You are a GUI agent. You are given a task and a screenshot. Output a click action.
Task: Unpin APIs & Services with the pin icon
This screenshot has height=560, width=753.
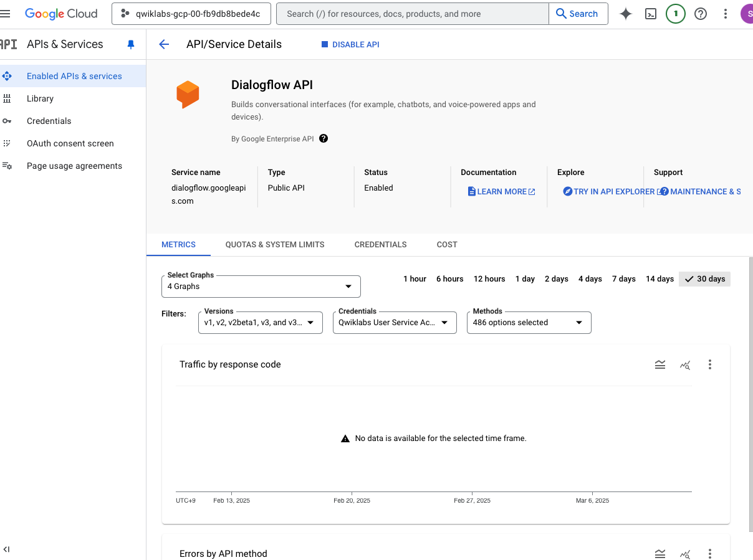coord(131,44)
